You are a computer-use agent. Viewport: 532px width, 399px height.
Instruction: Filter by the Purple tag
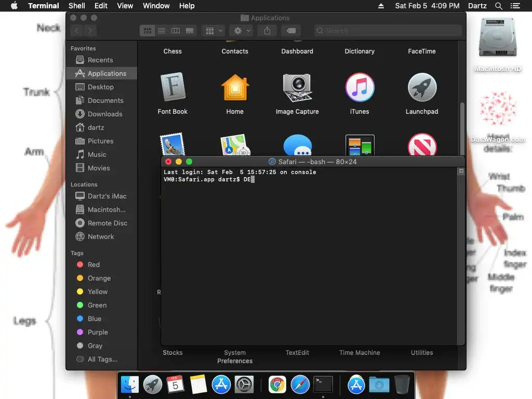[101, 332]
